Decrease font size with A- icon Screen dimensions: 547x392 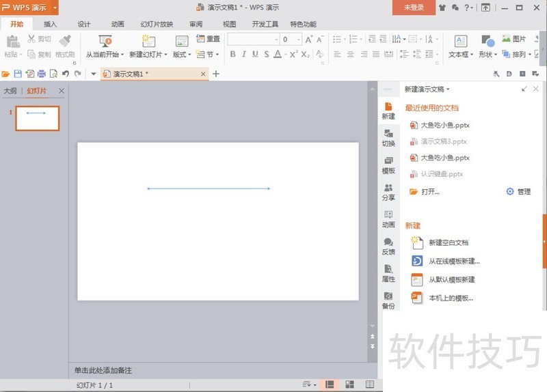coord(320,40)
